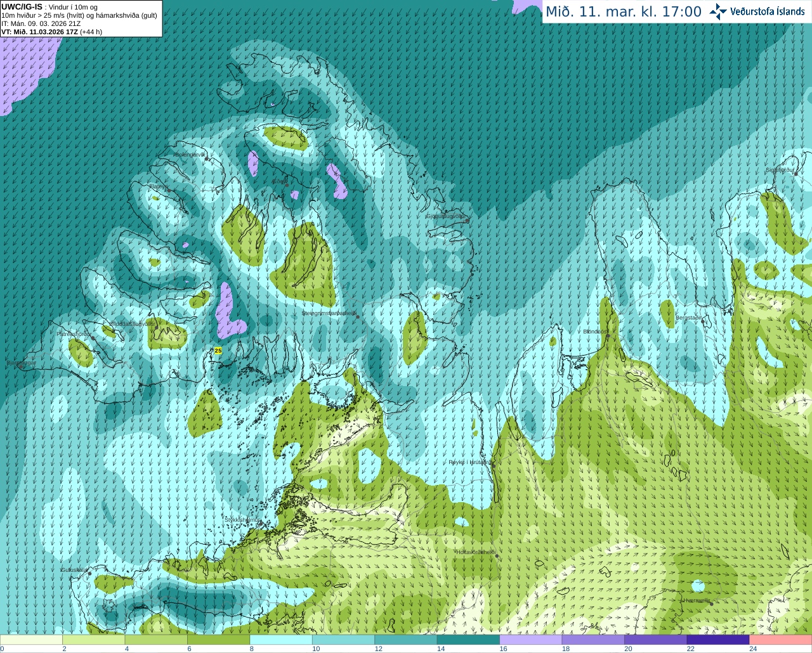Click the 10–12 m/s legend swatch
Image resolution: width=812 pixels, height=653 pixels.
tap(344, 640)
